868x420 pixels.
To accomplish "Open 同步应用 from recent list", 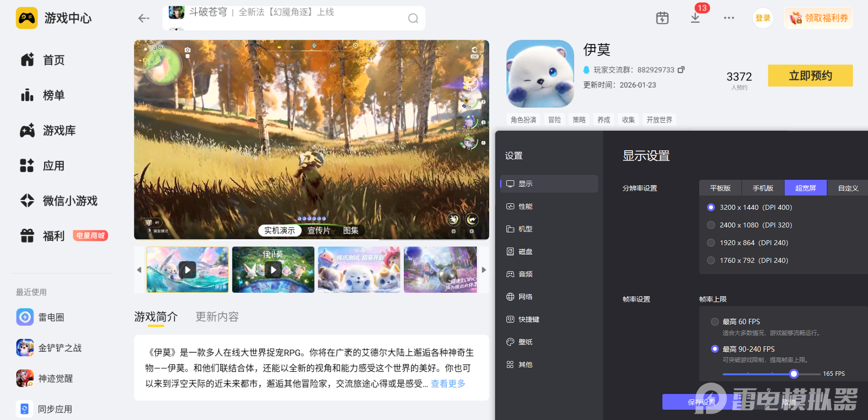I will point(44,409).
